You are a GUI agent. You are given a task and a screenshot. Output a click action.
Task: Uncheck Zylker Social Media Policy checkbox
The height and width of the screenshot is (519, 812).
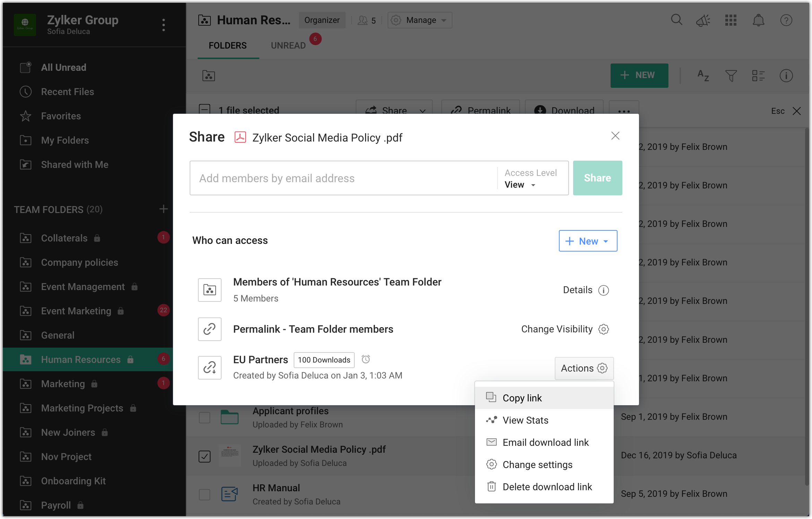(205, 456)
